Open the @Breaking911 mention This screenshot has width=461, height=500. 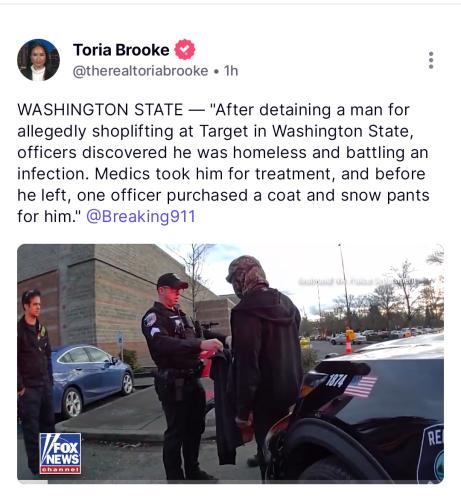click(140, 216)
